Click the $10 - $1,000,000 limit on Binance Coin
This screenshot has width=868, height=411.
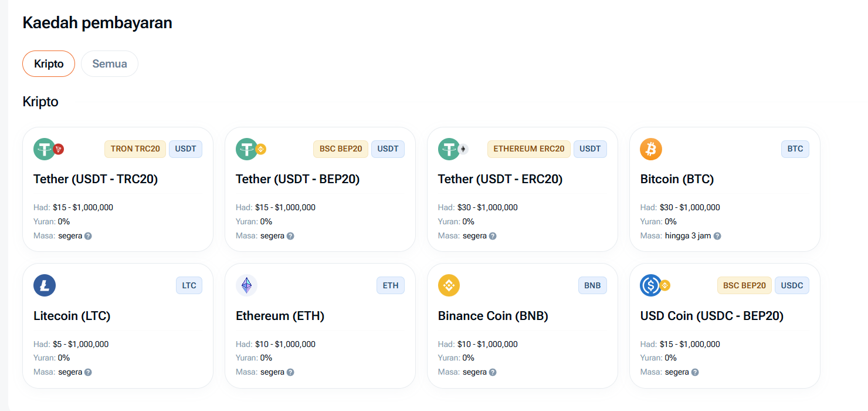coord(487,344)
